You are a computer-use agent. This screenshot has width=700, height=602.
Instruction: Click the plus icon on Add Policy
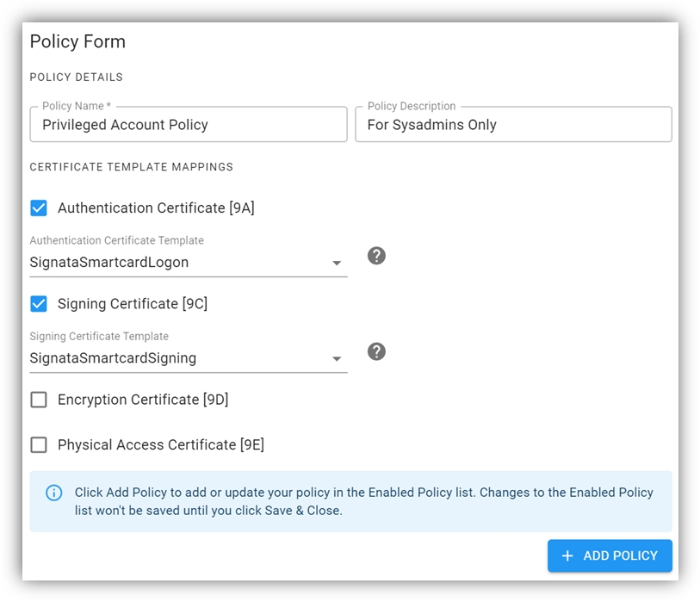click(567, 556)
